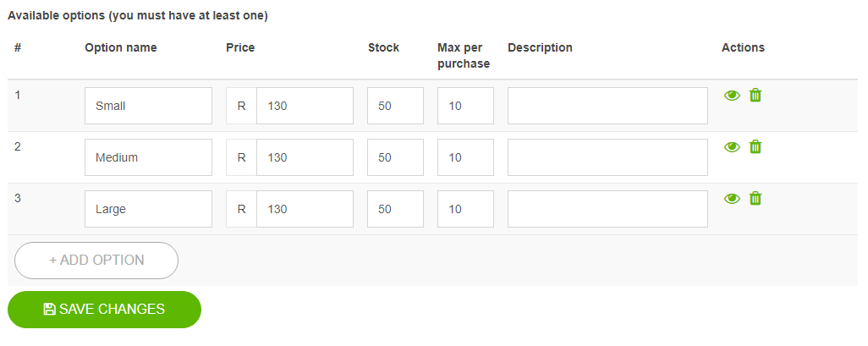Click the Add Option button
The image size is (868, 346).
pos(96,260)
